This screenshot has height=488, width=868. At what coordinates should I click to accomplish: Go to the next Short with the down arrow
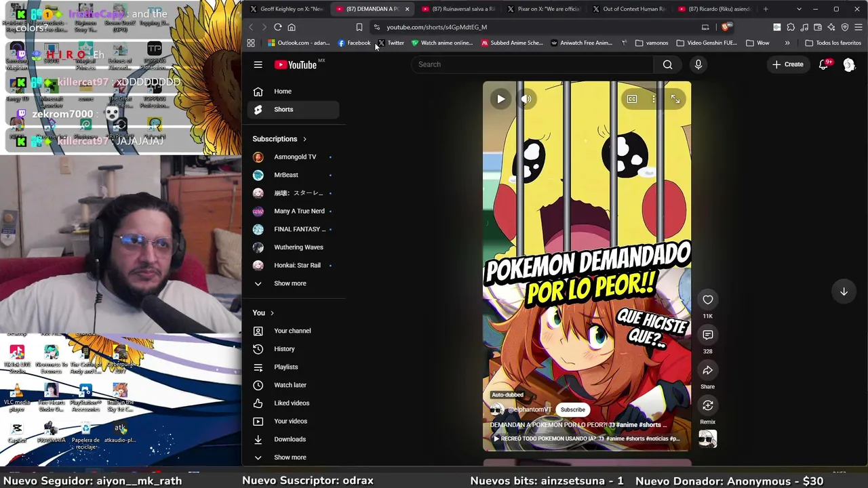(844, 291)
